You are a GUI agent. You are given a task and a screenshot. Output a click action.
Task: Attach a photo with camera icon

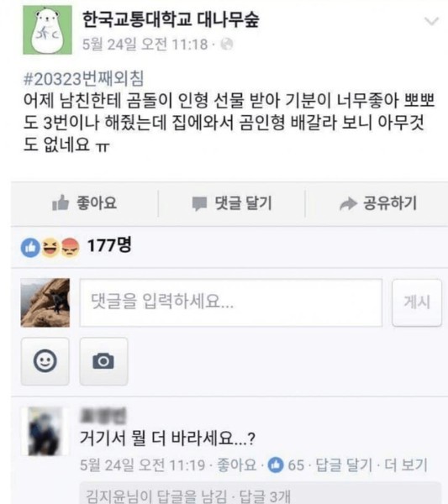pyautogui.click(x=103, y=361)
